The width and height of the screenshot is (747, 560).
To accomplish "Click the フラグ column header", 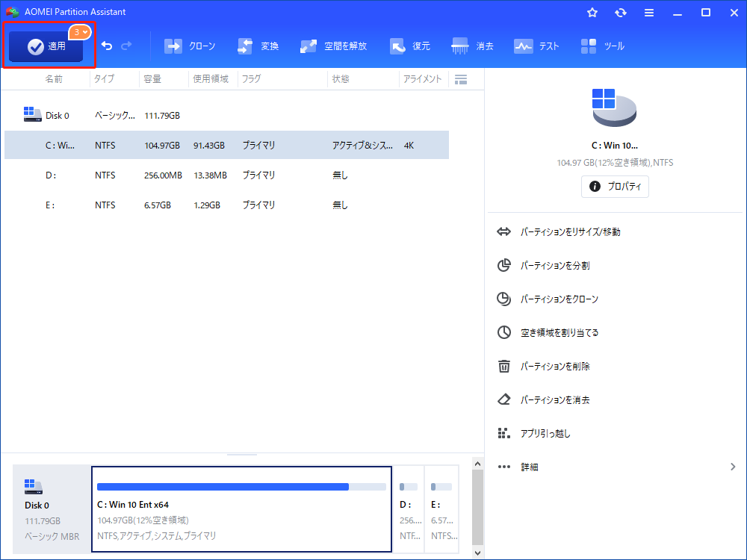I will [x=251, y=79].
